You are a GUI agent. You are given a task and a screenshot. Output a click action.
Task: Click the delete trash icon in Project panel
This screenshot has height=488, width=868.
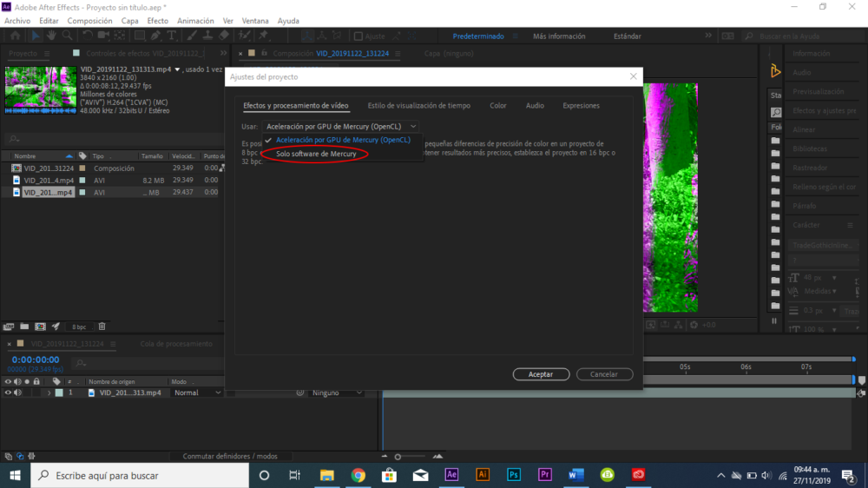[x=102, y=326]
